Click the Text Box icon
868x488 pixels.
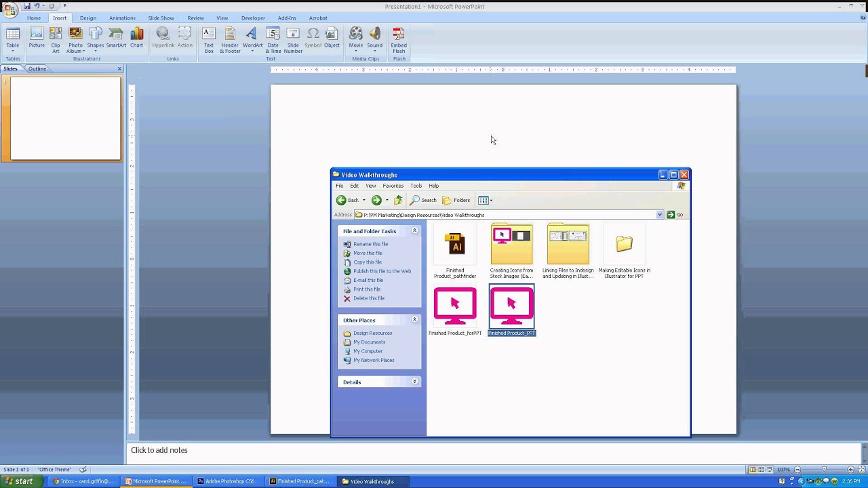pos(209,40)
